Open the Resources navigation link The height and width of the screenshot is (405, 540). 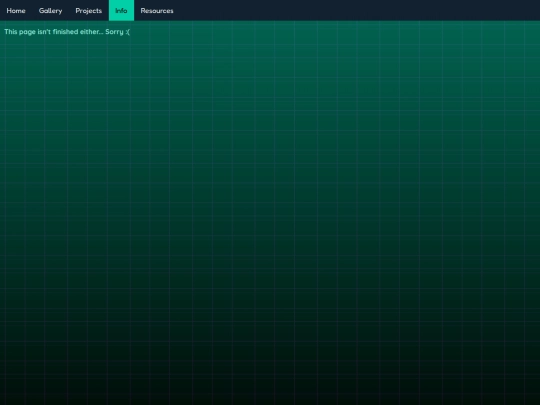(x=157, y=11)
